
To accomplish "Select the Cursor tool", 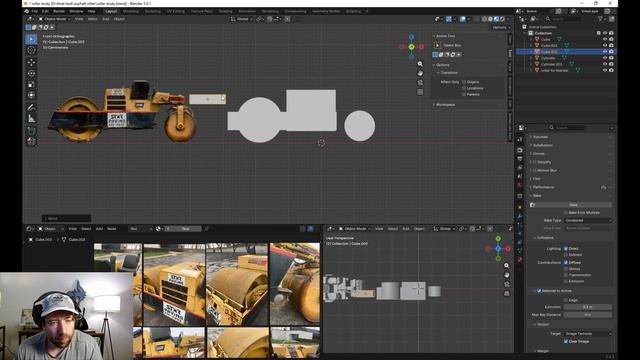I will pos(31,50).
